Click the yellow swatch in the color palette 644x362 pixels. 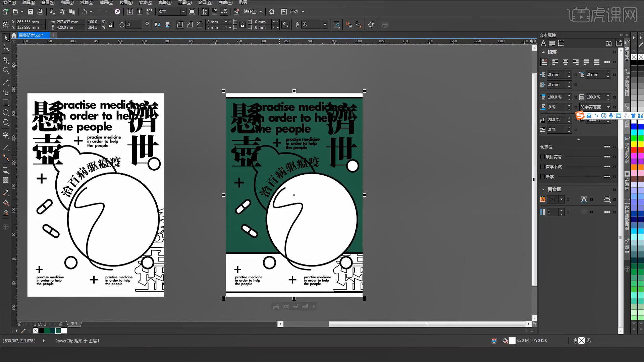pyautogui.click(x=634, y=144)
